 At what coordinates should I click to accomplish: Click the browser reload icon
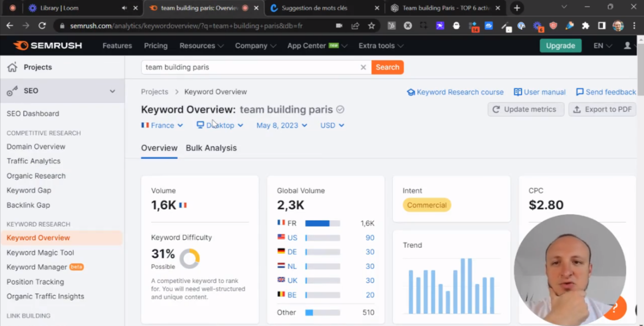point(42,26)
